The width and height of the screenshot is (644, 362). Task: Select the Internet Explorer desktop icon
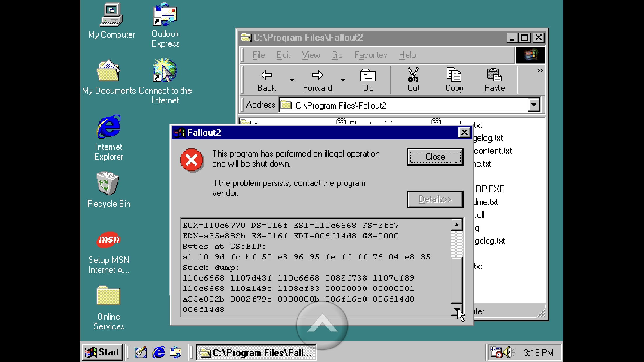click(108, 138)
